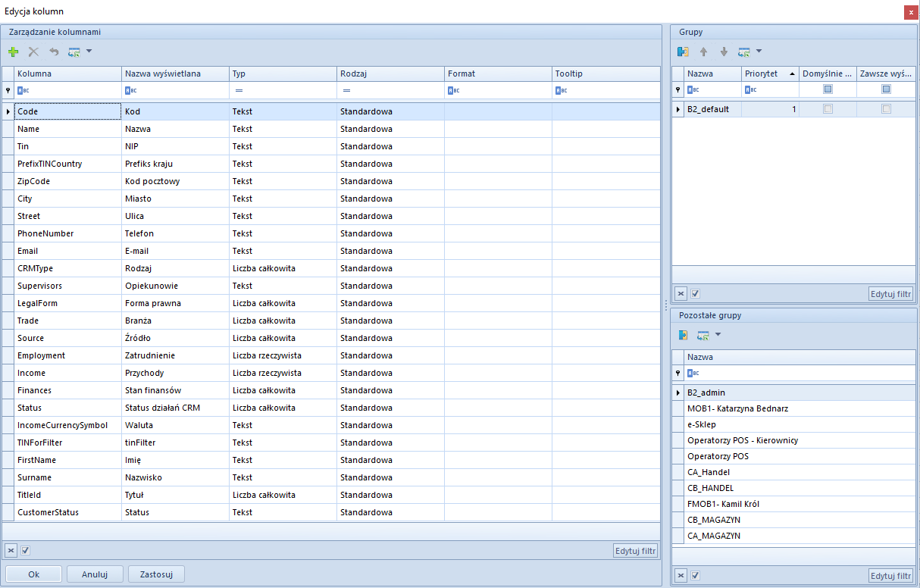The height and width of the screenshot is (588, 920).
Task: Toggle filter enabled checkbox below columns table
Action: [x=25, y=550]
